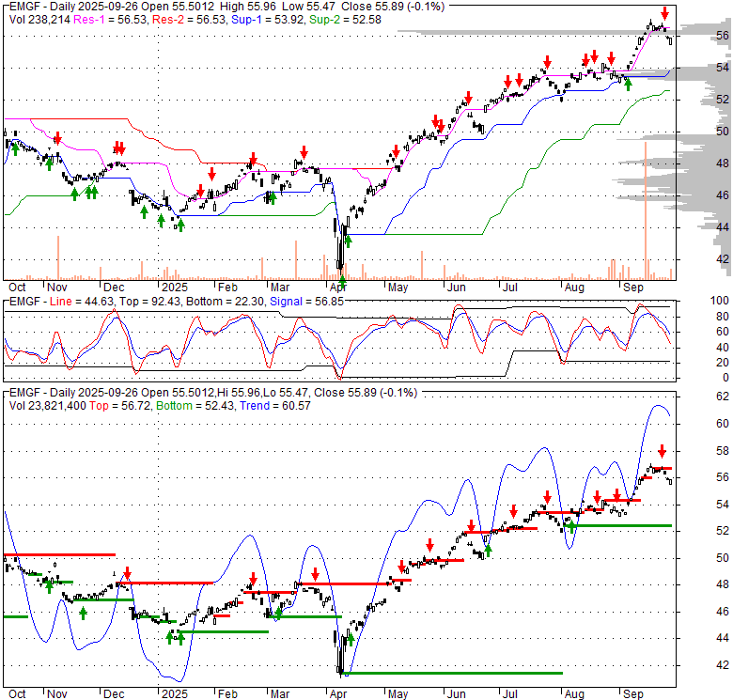Click the 2025 label on top chart axis

[175, 288]
